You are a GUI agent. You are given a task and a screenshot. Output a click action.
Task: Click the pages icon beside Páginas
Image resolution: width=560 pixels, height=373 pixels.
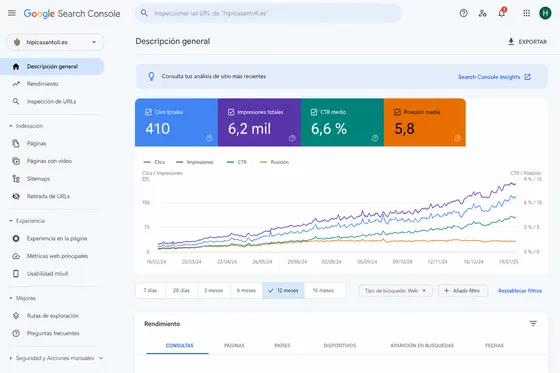(x=16, y=143)
